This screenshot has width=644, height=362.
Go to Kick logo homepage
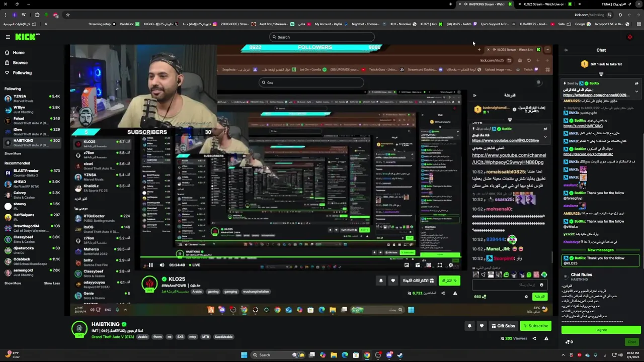click(x=27, y=37)
